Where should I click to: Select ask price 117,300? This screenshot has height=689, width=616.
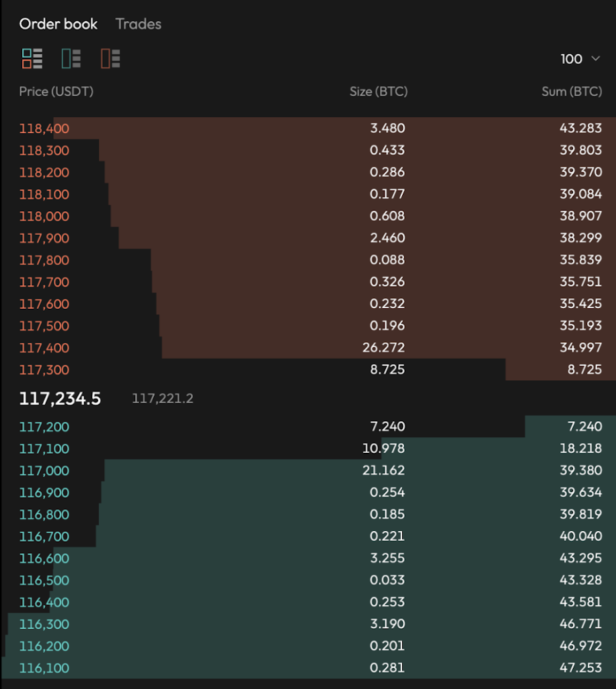[x=44, y=369]
